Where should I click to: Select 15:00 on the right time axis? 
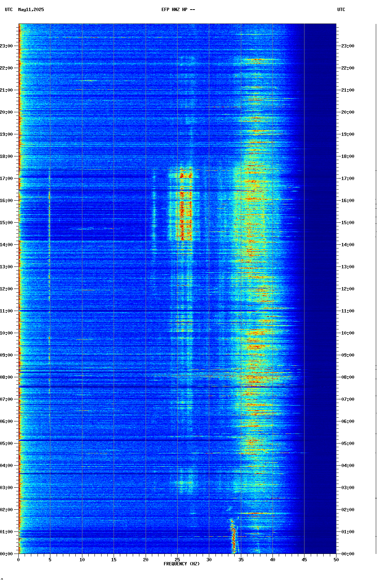pos(348,223)
